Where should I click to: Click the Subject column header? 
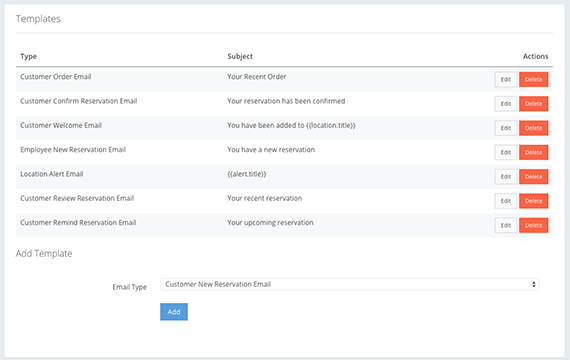coord(240,56)
